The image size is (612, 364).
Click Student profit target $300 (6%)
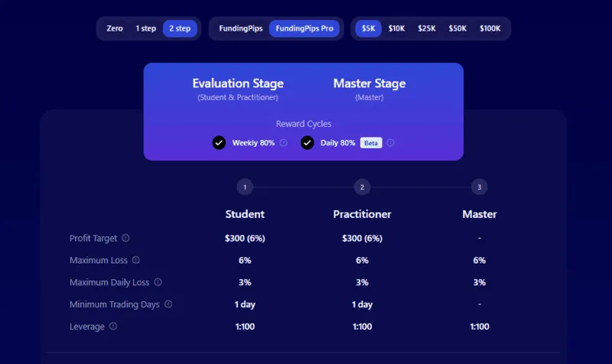pyautogui.click(x=245, y=239)
